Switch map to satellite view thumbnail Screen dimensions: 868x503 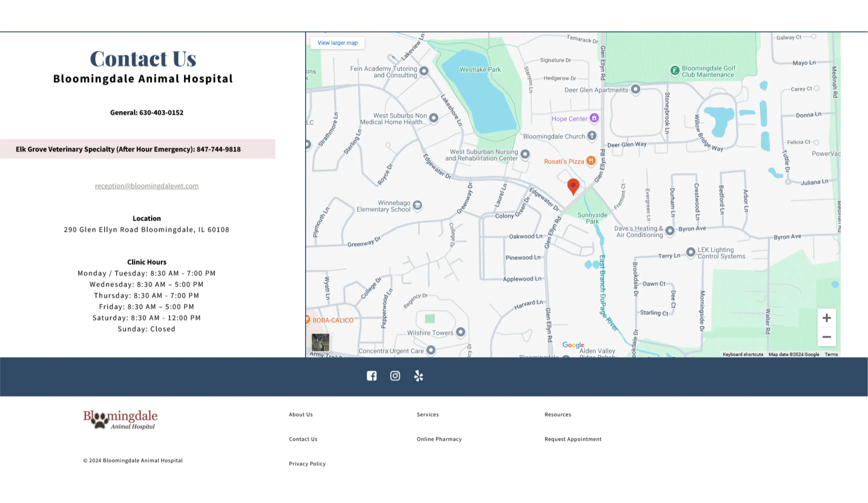point(320,342)
